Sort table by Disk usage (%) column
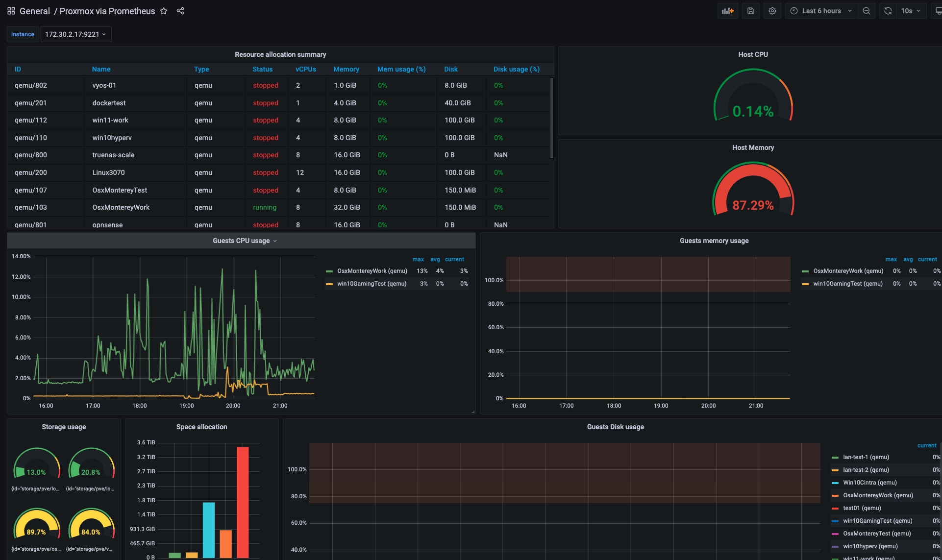The height and width of the screenshot is (560, 942). (x=517, y=69)
